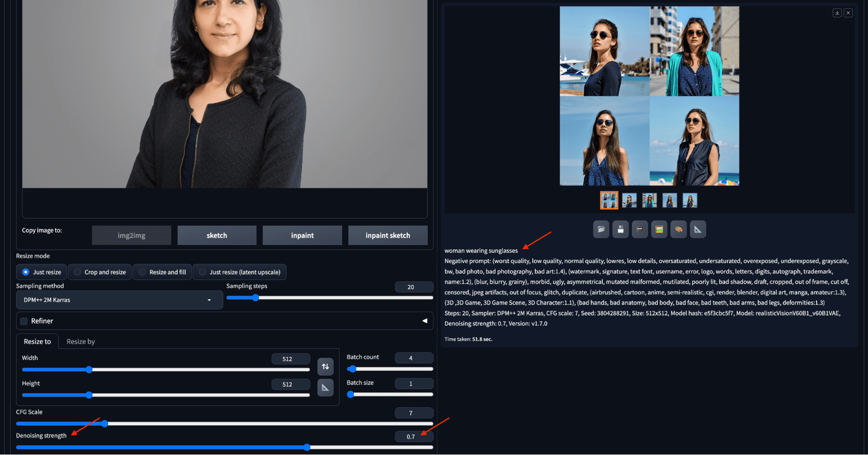Choose Crop and resize mode
Screen dimensions: 868x455
pos(100,272)
